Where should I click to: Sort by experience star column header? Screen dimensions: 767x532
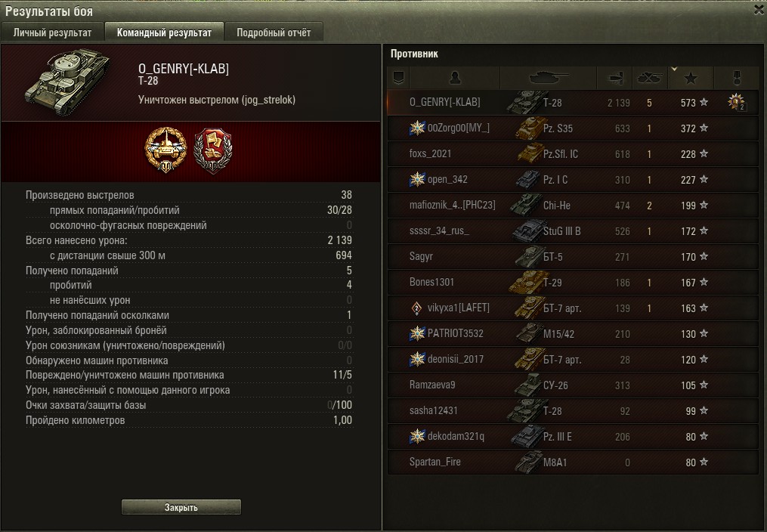click(x=691, y=78)
